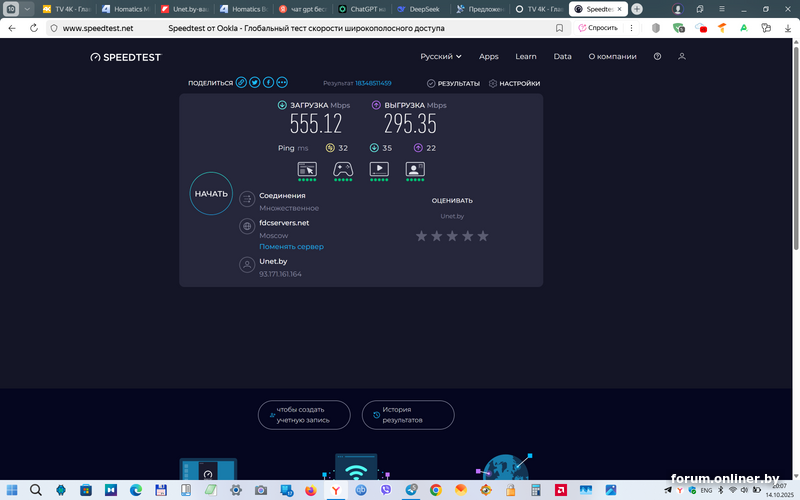The width and height of the screenshot is (800, 500).
Task: Open the Apps menu item
Action: pos(489,57)
